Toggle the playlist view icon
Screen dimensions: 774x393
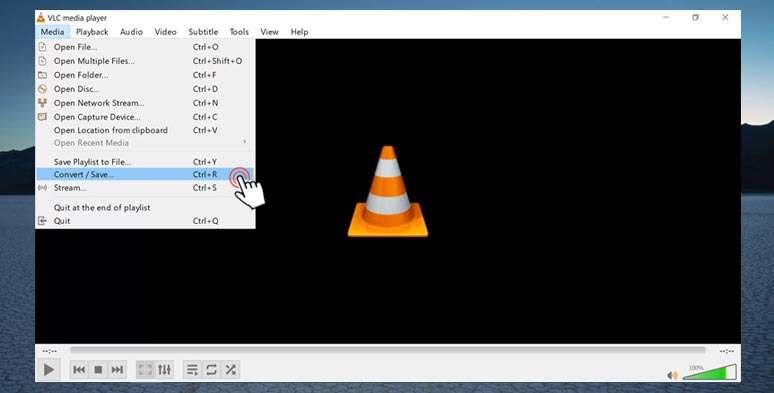coord(193,369)
